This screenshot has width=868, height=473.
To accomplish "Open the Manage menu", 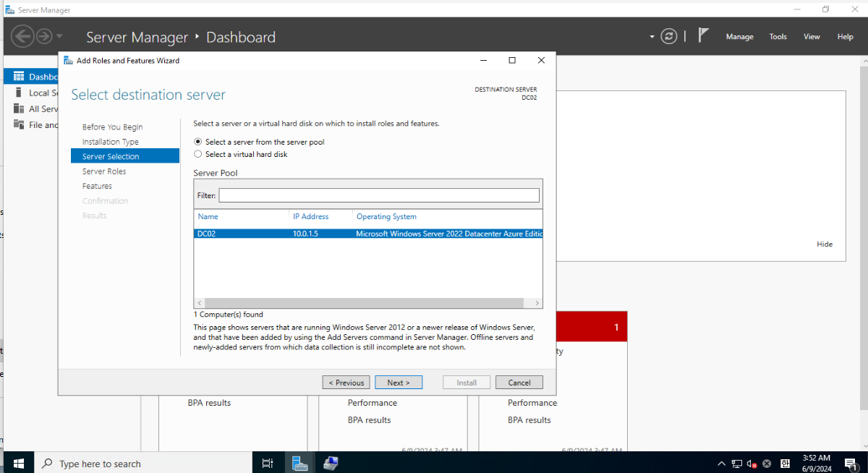I will pyautogui.click(x=739, y=37).
